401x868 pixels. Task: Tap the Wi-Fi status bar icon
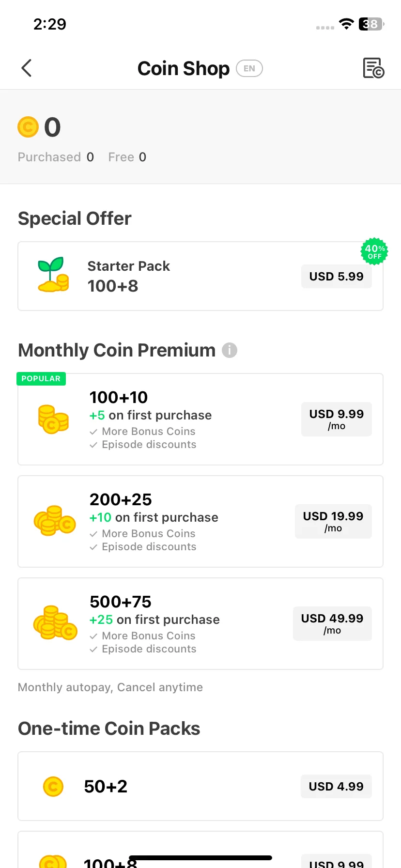click(x=346, y=24)
